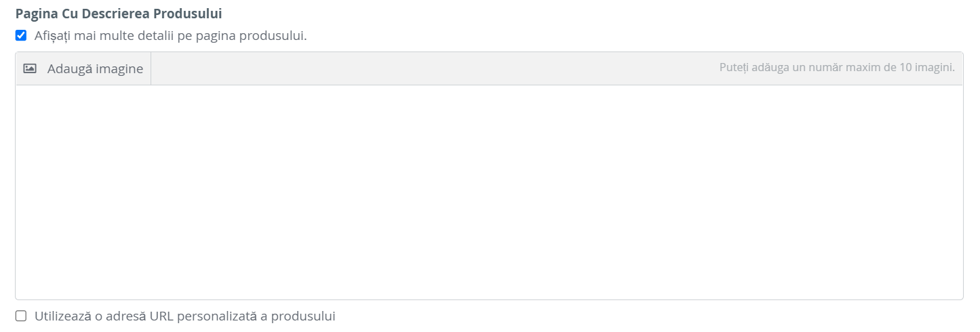Viewport: 980px width, 332px height.
Task: Click inside the empty description editor area
Action: point(489,192)
